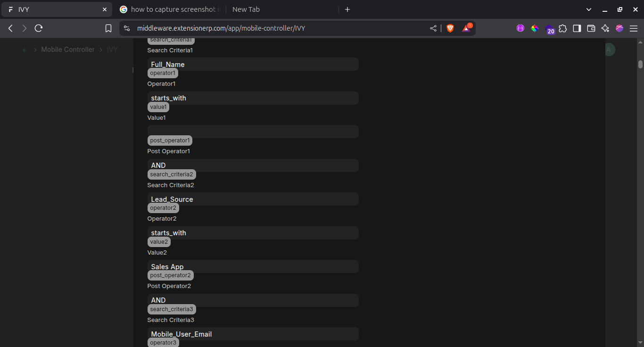
Task: Click the post_operator2 fieldname badge
Action: 171,275
